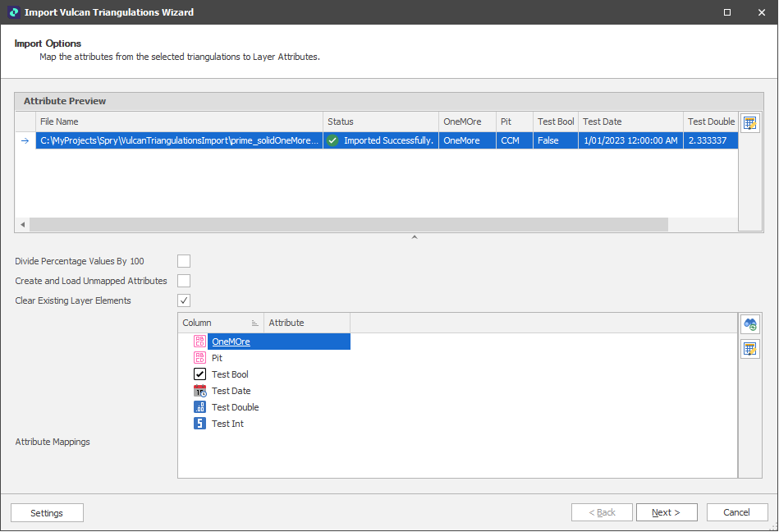Click the left arrow of horizontal scrollbar
The width and height of the screenshot is (779, 532).
click(x=22, y=224)
